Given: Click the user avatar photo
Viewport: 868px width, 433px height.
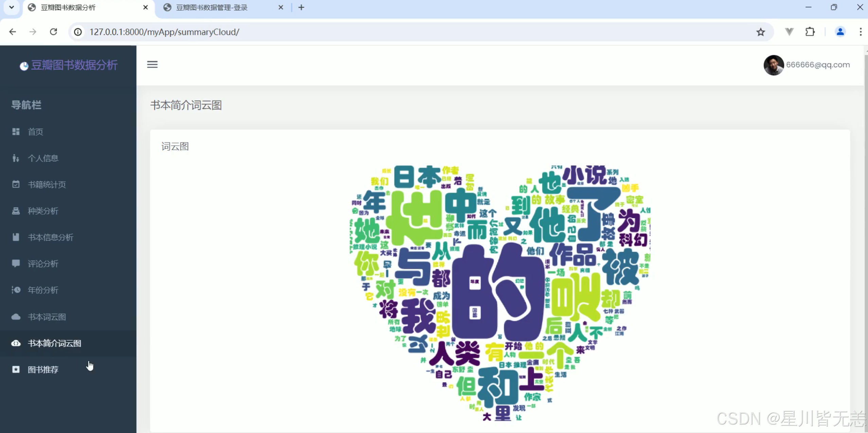Looking at the screenshot, I should tap(773, 65).
